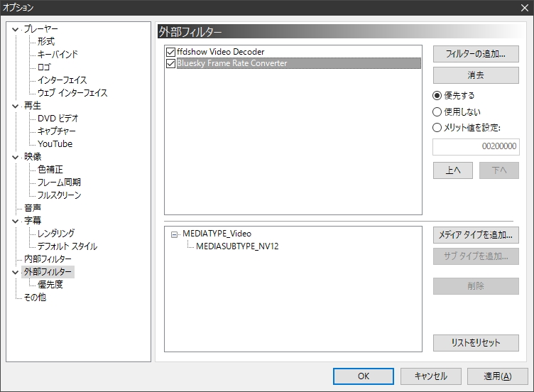Collapse the 字幕 tree node
Image resolution: width=534 pixels, height=392 pixels.
(15, 221)
